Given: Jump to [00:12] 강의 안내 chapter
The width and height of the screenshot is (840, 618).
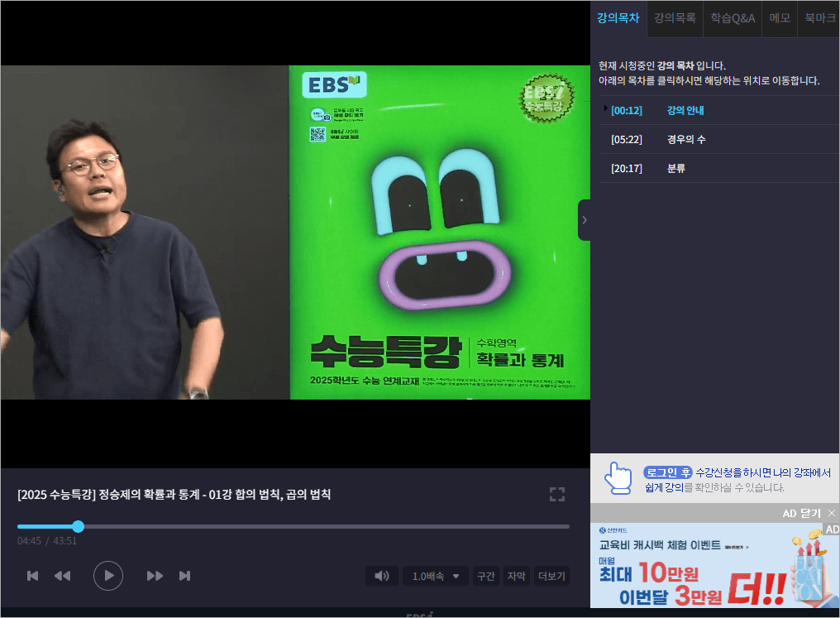Looking at the screenshot, I should [x=718, y=110].
